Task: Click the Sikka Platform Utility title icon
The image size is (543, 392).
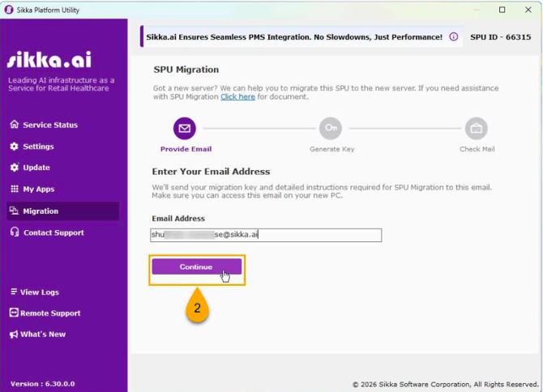Action: (x=8, y=10)
